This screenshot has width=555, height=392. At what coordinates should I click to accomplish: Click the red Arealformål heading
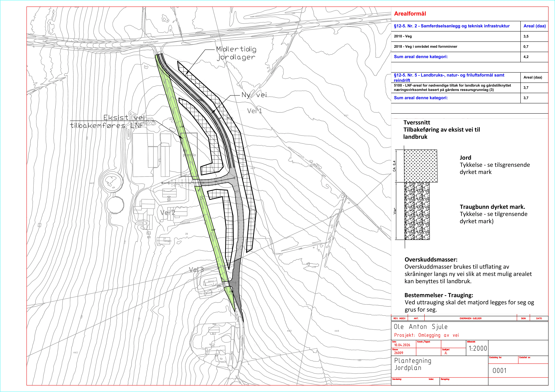point(410,14)
